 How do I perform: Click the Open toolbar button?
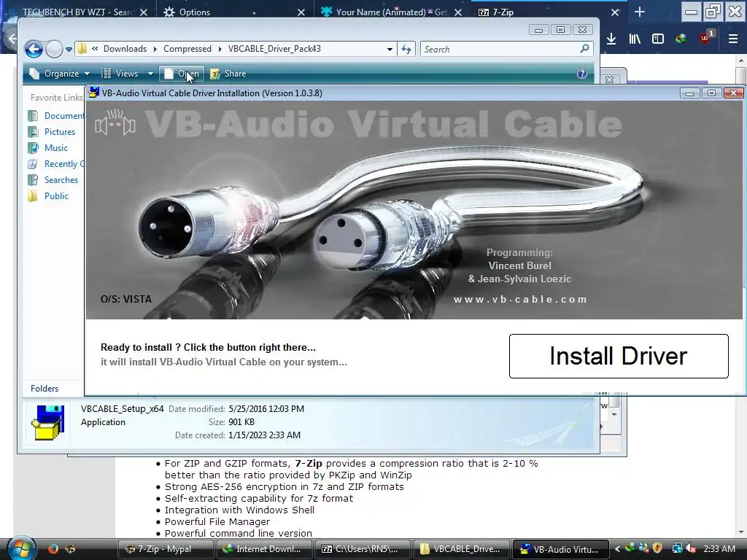click(x=182, y=74)
